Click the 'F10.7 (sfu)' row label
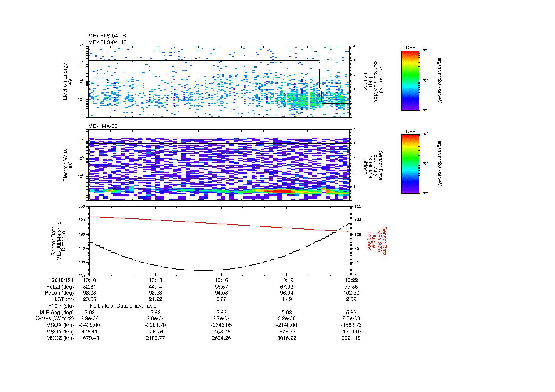Viewport: 555px width, 392px height. pyautogui.click(x=61, y=306)
